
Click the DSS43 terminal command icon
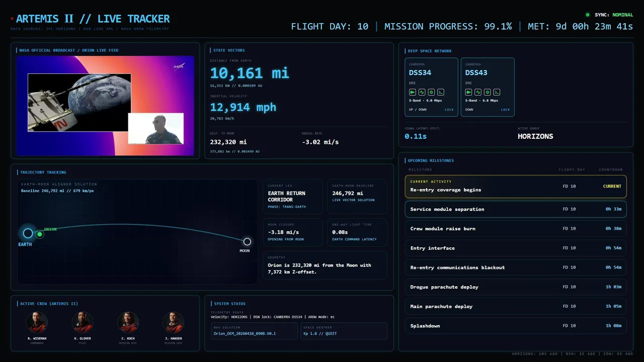coord(497,92)
